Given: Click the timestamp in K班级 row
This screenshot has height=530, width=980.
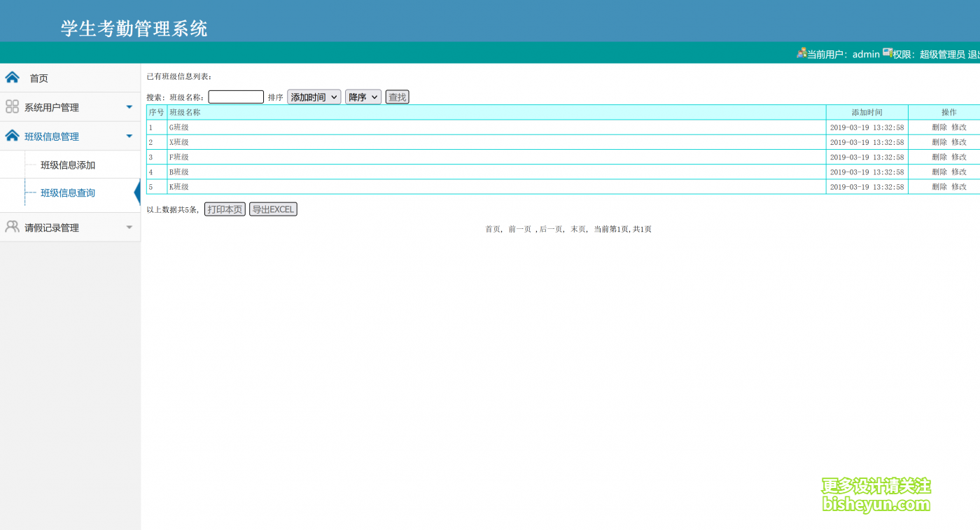Looking at the screenshot, I should point(867,187).
